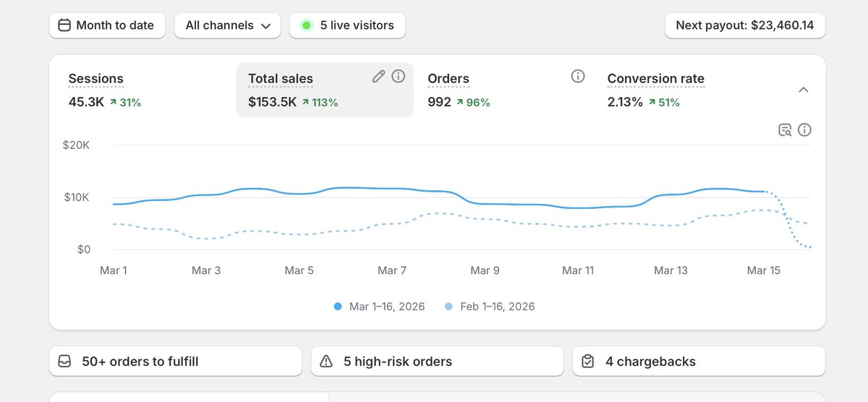Screen dimensions: 868x402
Task: Click the green live visitors status dot
Action: (x=307, y=25)
